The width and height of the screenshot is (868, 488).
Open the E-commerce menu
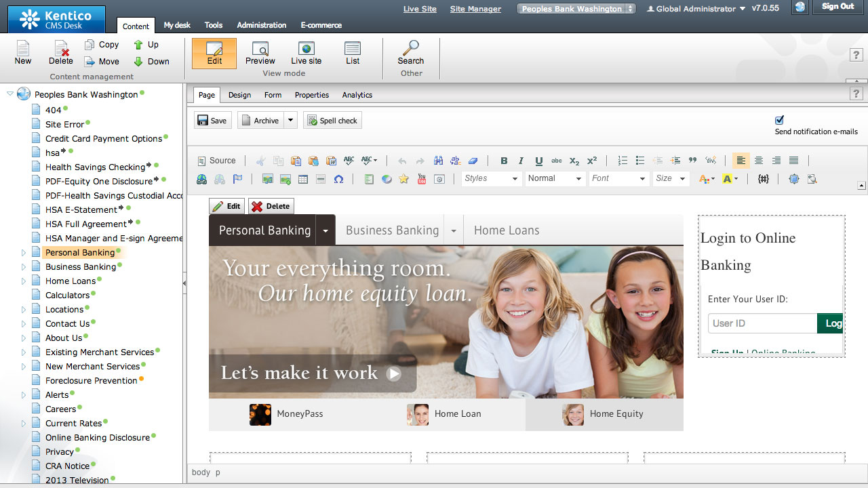coord(321,25)
